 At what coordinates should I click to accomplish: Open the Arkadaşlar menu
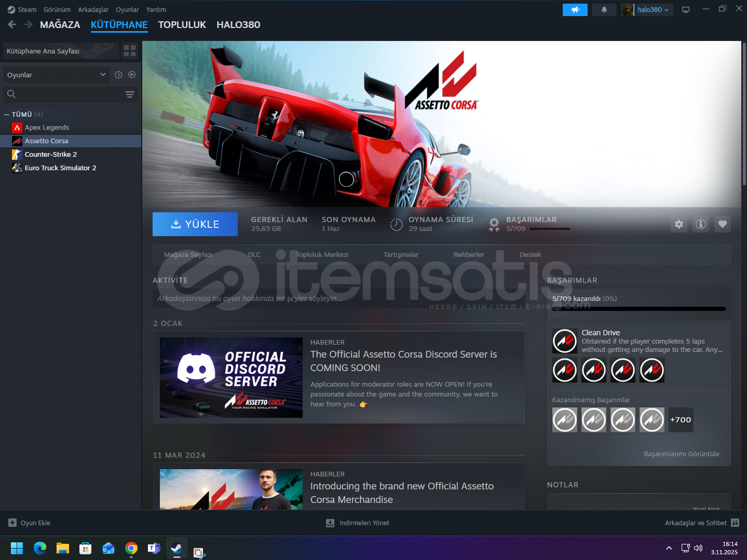pyautogui.click(x=93, y=10)
